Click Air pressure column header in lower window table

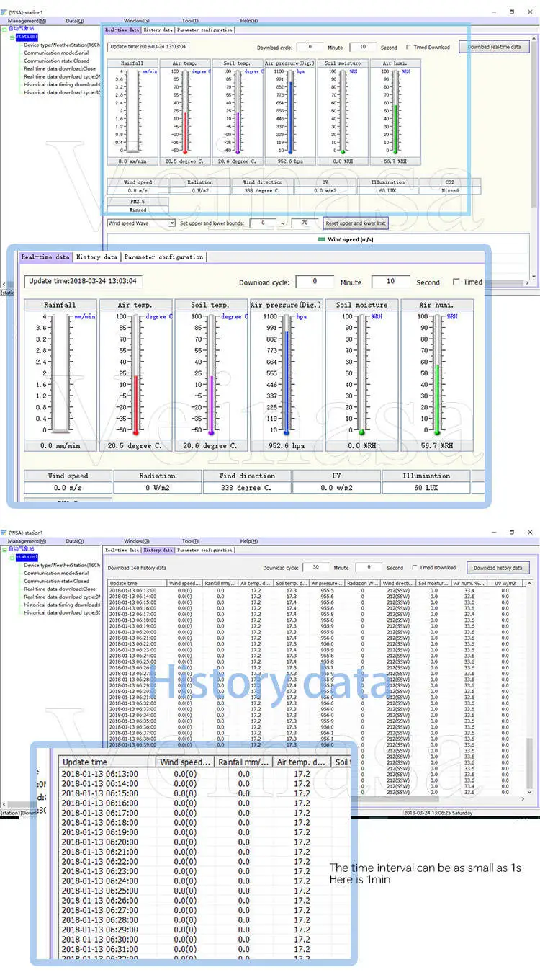click(328, 583)
